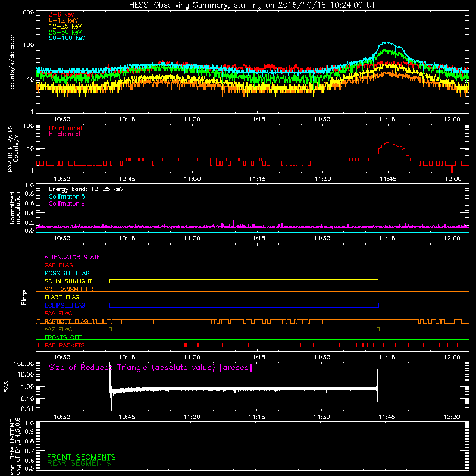This screenshot has height=476, width=476.
Task: Select the cyan Collimator 8 label
Action: point(67,196)
